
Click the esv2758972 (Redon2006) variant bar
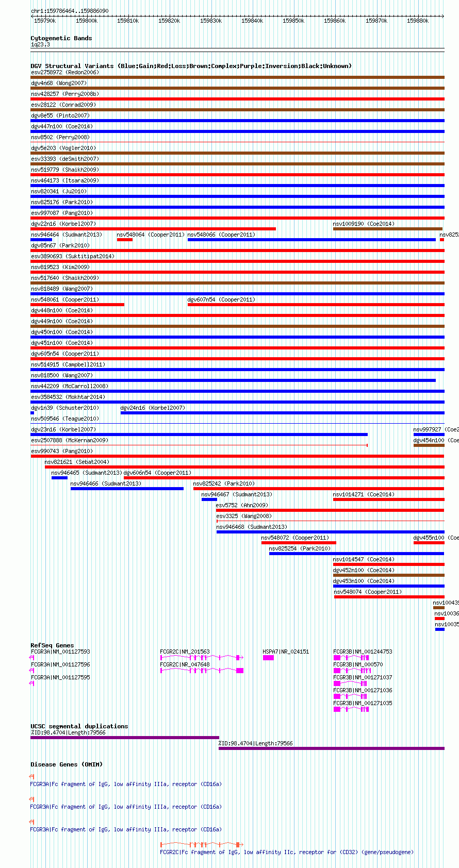click(x=237, y=77)
